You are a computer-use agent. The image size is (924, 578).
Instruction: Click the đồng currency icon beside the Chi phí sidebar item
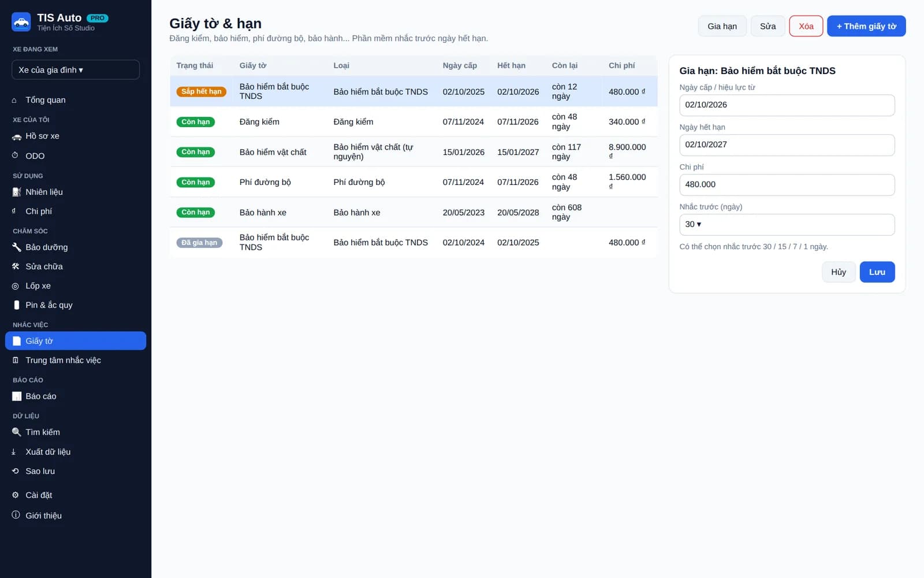(14, 211)
